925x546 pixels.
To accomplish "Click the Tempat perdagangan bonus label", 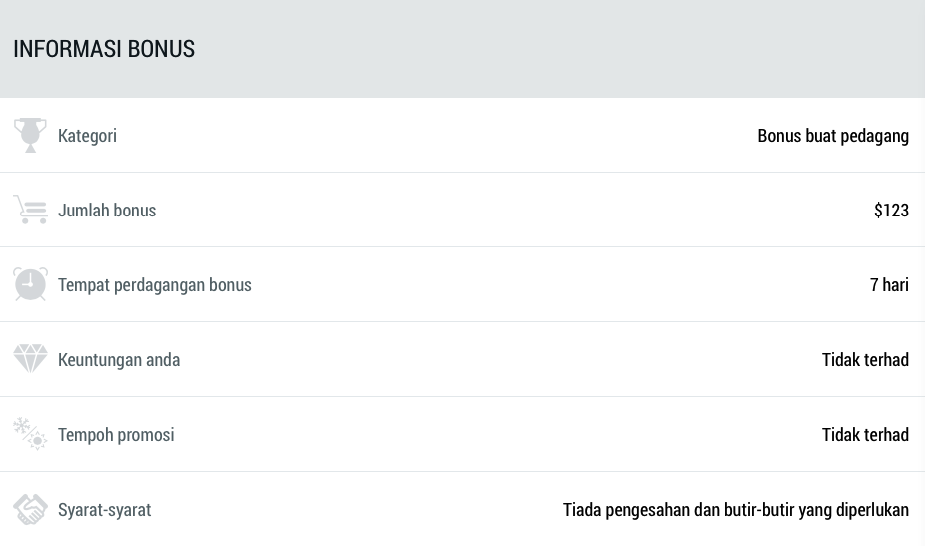I will coord(155,284).
